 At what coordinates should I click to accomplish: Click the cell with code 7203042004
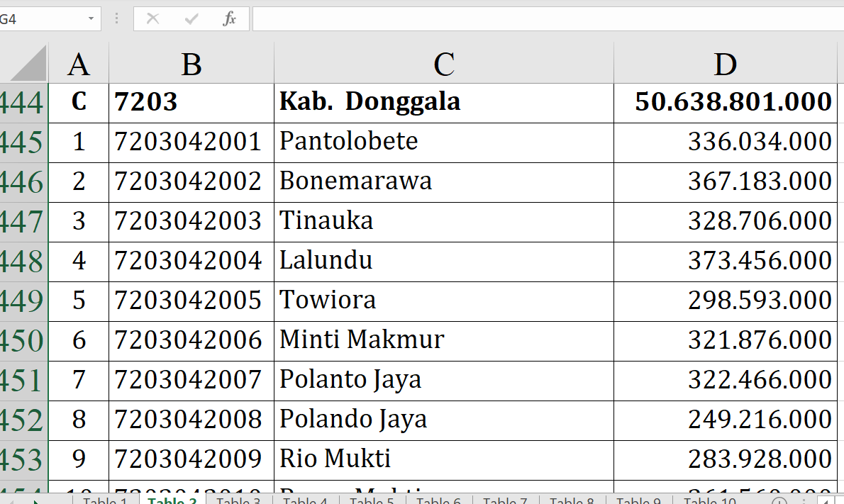[190, 261]
